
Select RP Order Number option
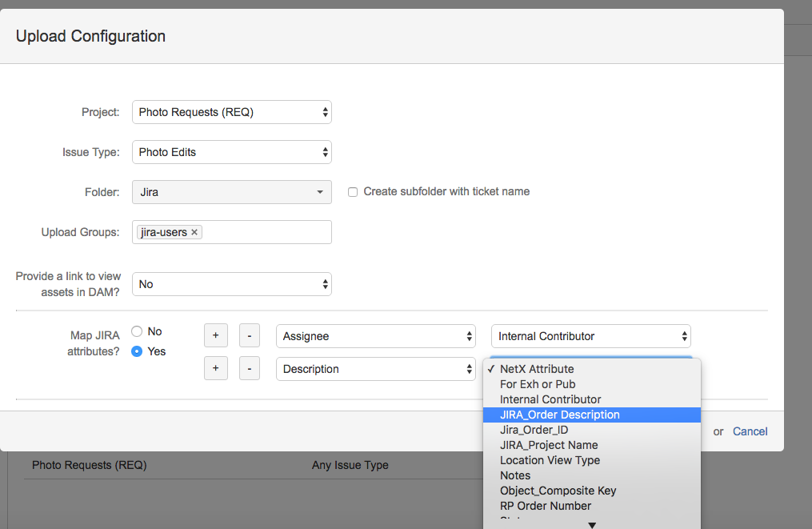click(591, 506)
